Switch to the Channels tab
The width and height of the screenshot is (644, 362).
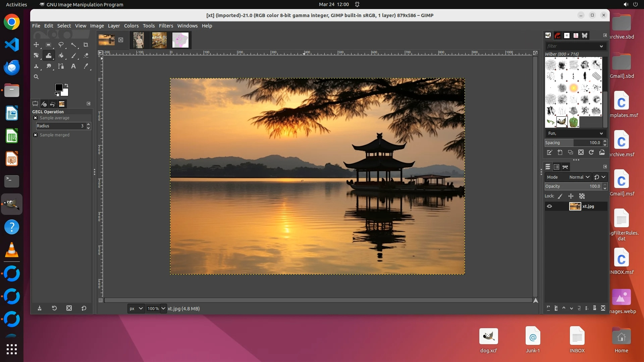pos(556,167)
